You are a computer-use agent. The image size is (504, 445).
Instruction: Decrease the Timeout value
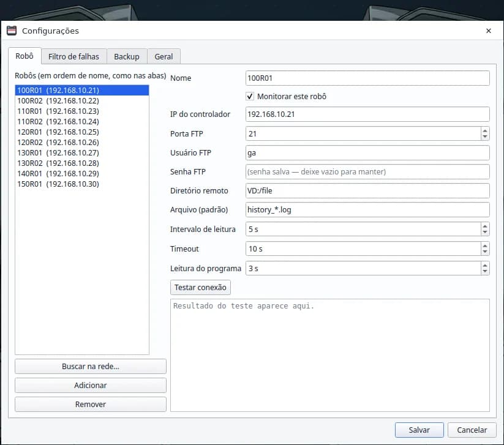(485, 252)
